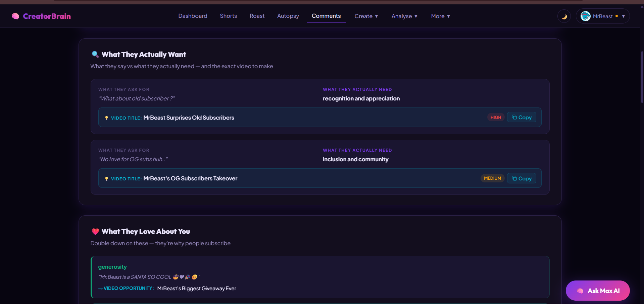Screen dimensions: 644x304
Task: Open the MrBeast account dropdown arrow
Action: pyautogui.click(x=624, y=16)
